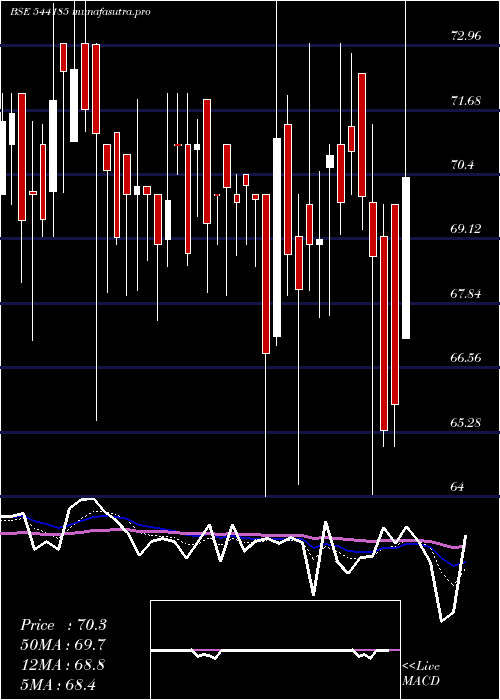This screenshot has width=500, height=700.
Task: Click the Live MACD label
Action: point(421,673)
